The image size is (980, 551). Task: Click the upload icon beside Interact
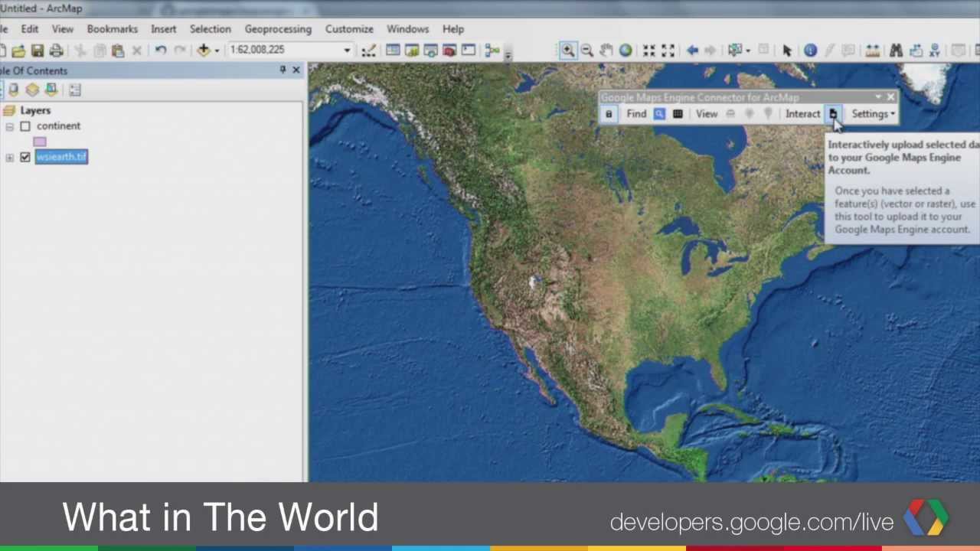tap(833, 114)
